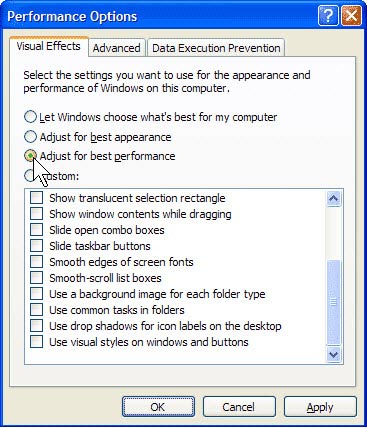Check Use drop shadows for icon labels
Viewport: 367px width, 428px height.
[x=36, y=325]
